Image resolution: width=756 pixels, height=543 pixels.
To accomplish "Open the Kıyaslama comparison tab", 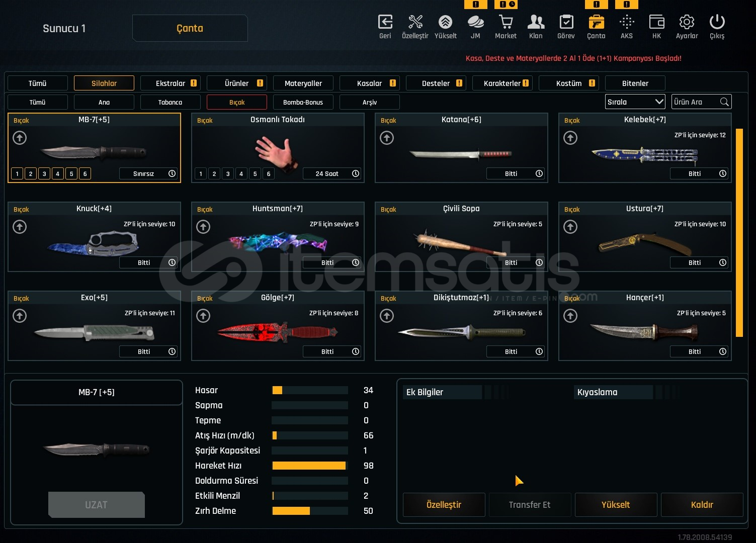I will (x=613, y=392).
